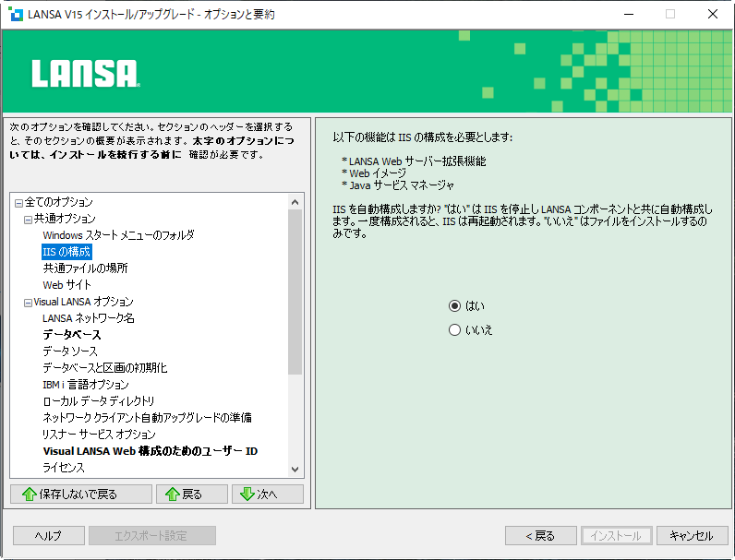
Task: Select the データ ソース item
Action: [70, 351]
